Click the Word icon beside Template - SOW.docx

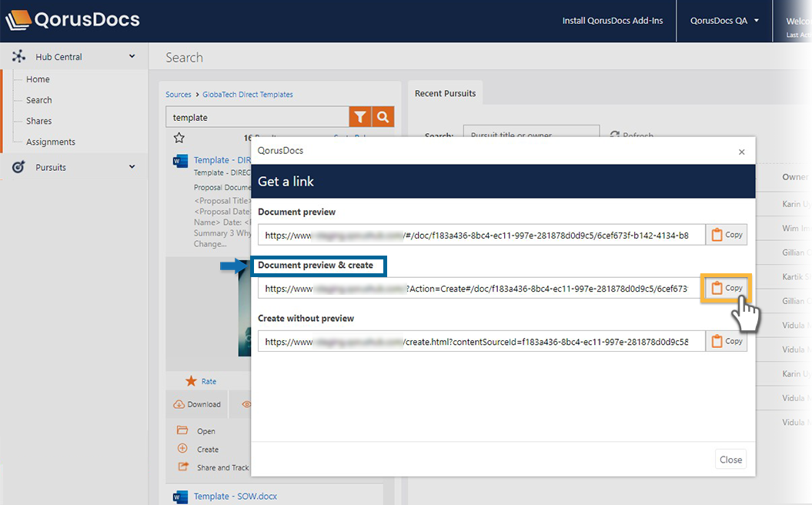[x=180, y=497]
